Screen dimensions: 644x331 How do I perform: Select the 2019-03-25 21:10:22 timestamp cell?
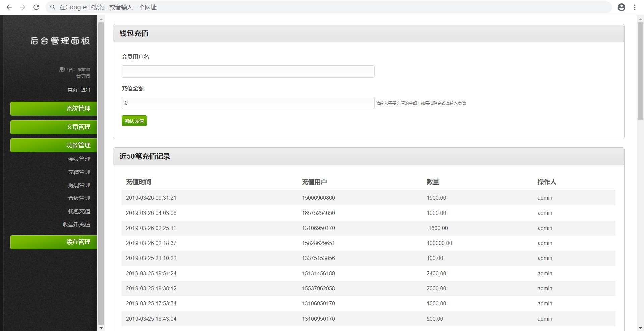151,258
